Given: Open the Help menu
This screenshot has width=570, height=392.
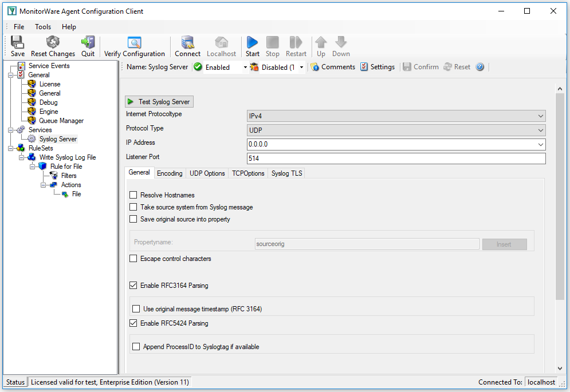Looking at the screenshot, I should 69,27.
